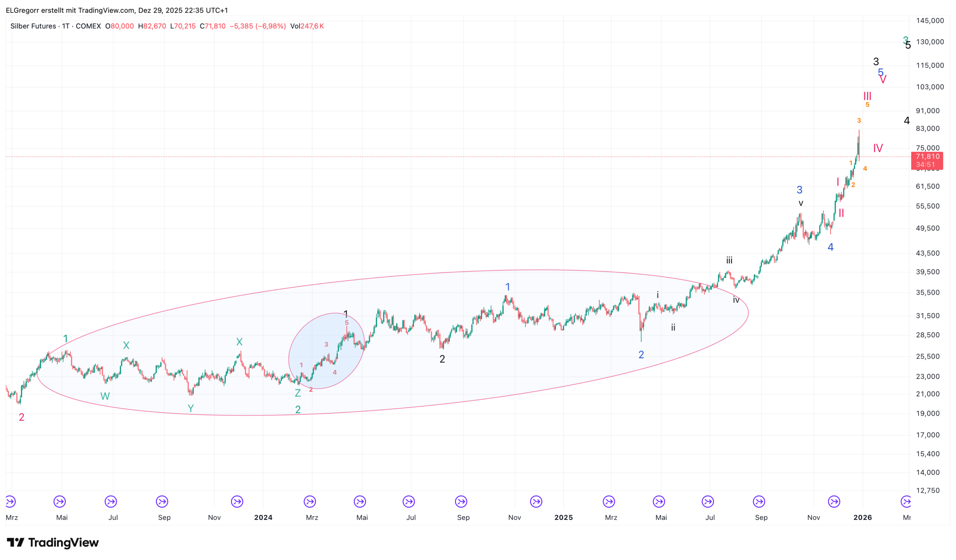Click the purple event marker above Mai 2023
This screenshot has width=956, height=560.
[60, 501]
